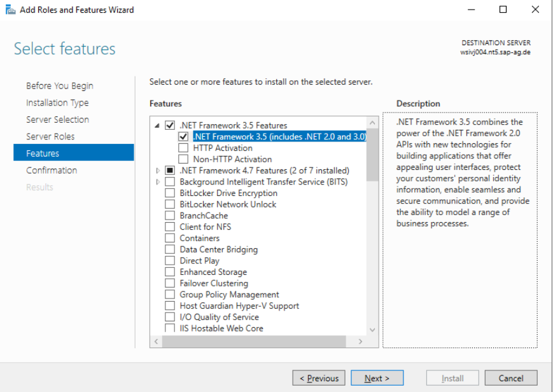Expand Background Intelligent Transfer Service (BITS)
This screenshot has height=392, width=553.
[158, 181]
